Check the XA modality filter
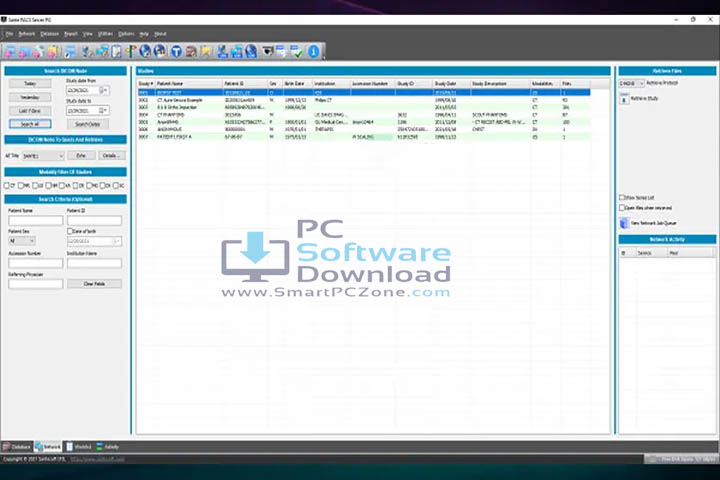The width and height of the screenshot is (720, 480). (x=62, y=186)
